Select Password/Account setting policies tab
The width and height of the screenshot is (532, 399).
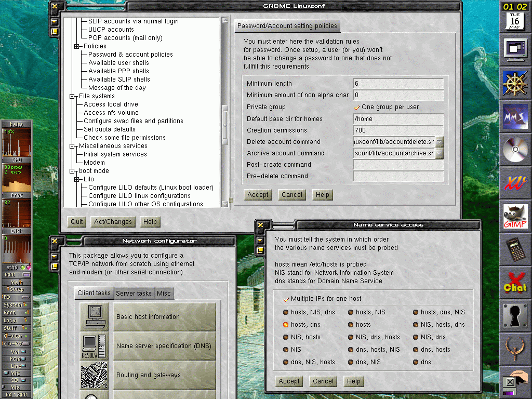[x=287, y=26]
